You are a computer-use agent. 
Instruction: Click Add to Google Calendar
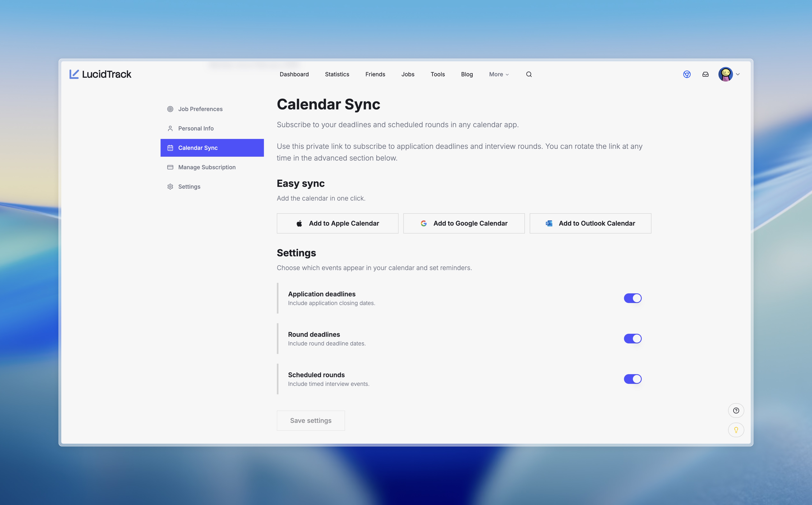pyautogui.click(x=464, y=223)
